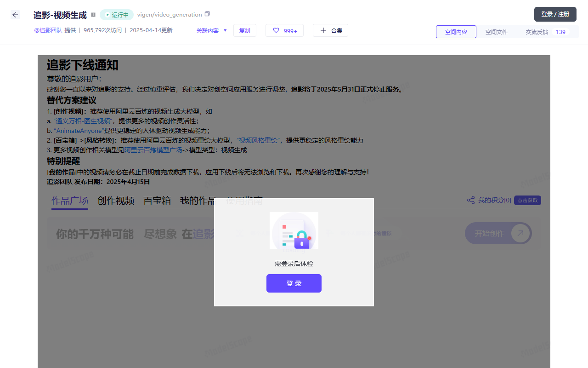Image resolution: width=588 pixels, height=368 pixels.
Task: Click the share icon beside 我的积分
Action: tap(471, 200)
